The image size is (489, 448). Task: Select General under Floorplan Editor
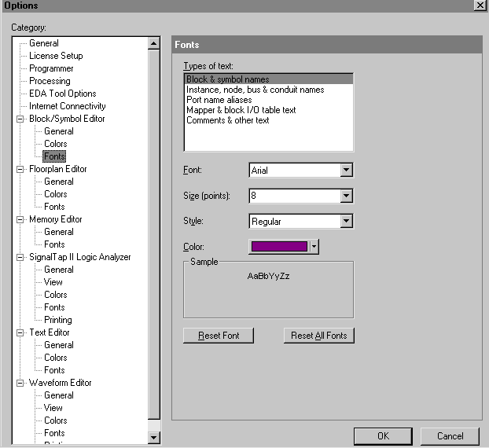pos(59,182)
